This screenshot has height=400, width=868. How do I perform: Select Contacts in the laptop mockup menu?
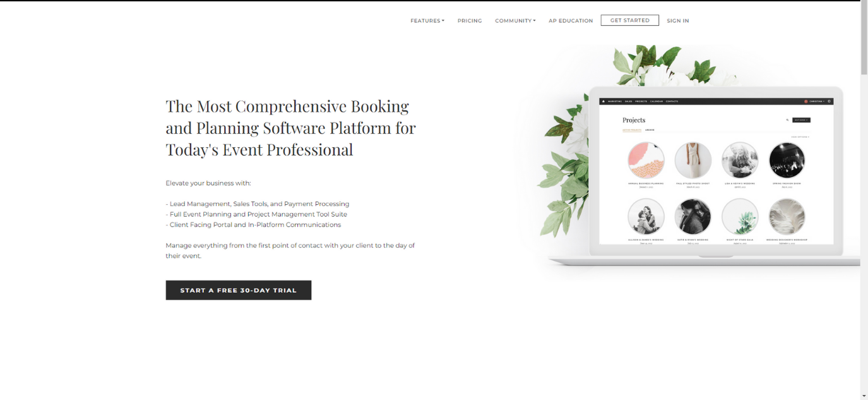672,101
